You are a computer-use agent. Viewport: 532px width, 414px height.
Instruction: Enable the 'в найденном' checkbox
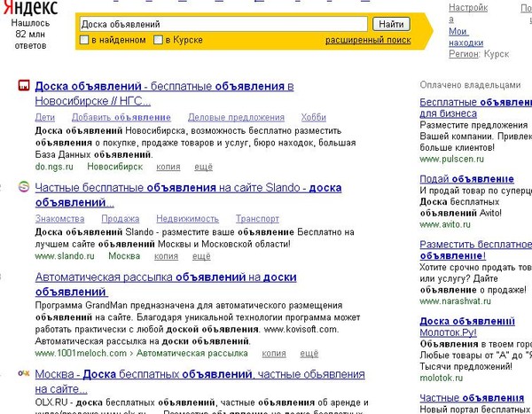tap(84, 40)
